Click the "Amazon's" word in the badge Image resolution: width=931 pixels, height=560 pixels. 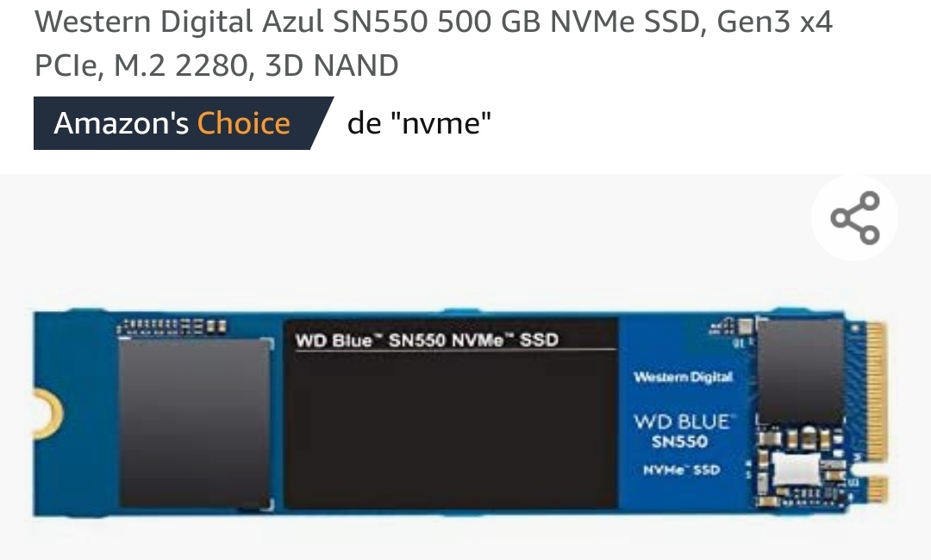click(x=122, y=123)
